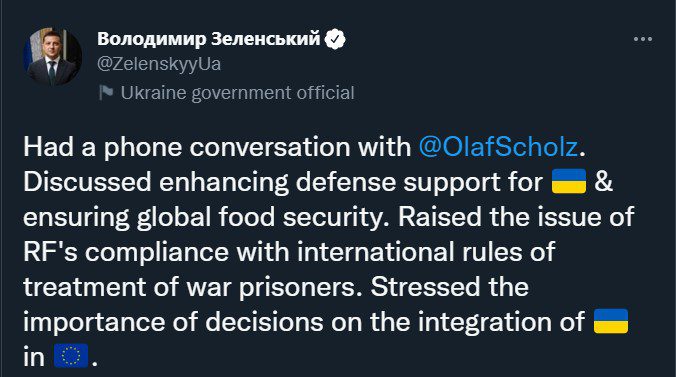Click 'Had a phone conversation with' text
Viewport: 676px width, 377px height.
point(217,147)
